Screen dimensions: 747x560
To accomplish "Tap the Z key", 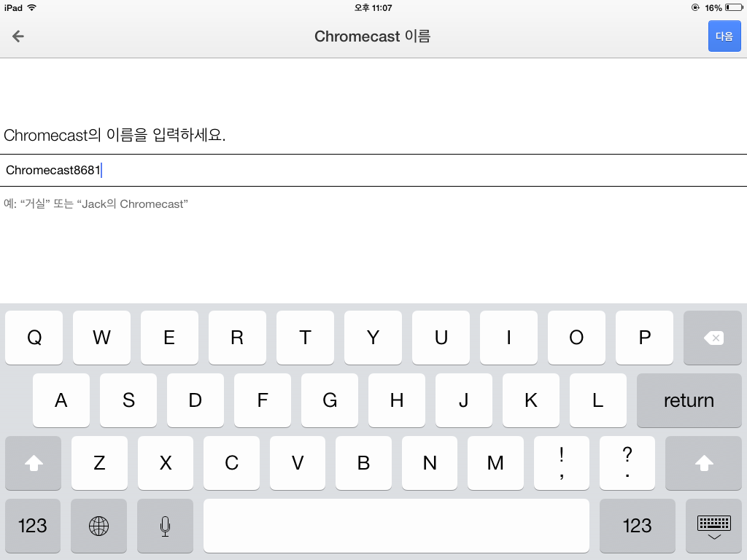I will pyautogui.click(x=99, y=463).
